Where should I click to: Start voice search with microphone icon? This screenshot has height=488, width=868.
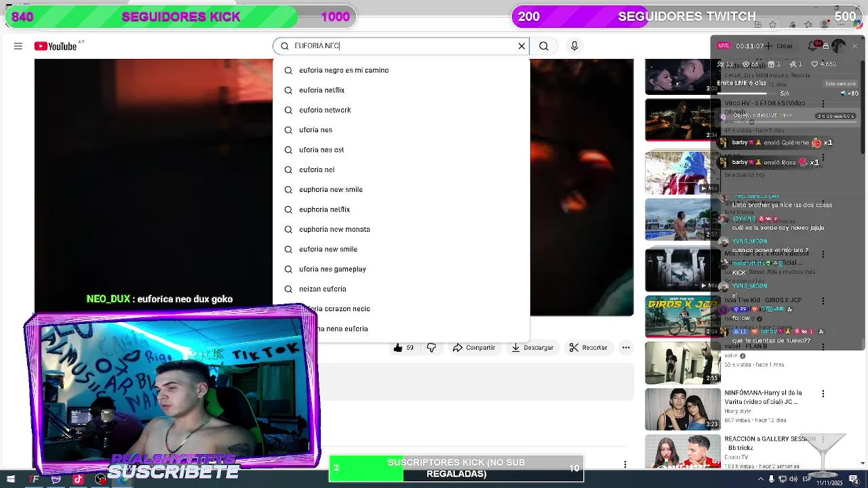(574, 46)
